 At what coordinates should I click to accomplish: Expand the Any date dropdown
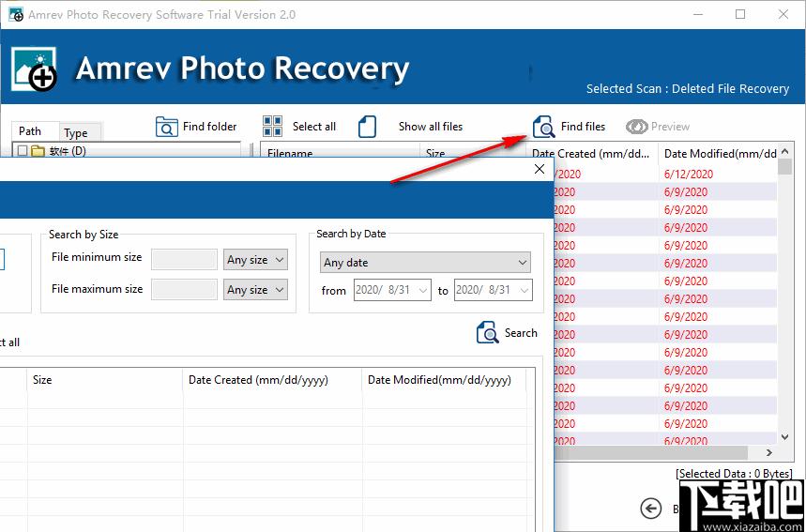click(x=425, y=262)
